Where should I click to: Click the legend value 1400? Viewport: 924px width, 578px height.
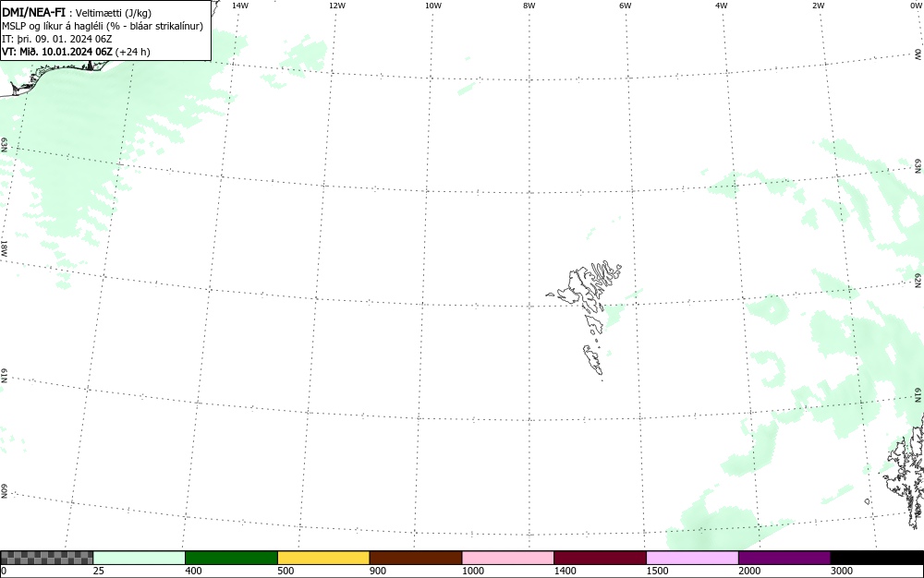565,571
